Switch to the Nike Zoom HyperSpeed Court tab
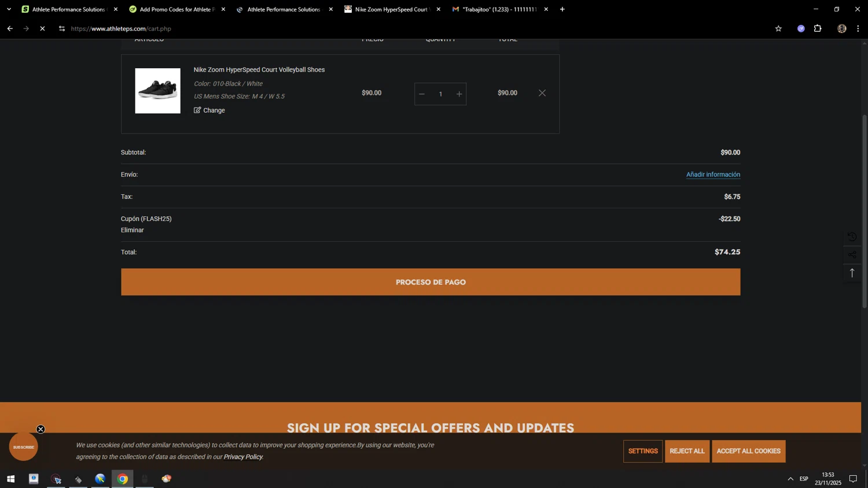Image resolution: width=868 pixels, height=488 pixels. [x=391, y=9]
